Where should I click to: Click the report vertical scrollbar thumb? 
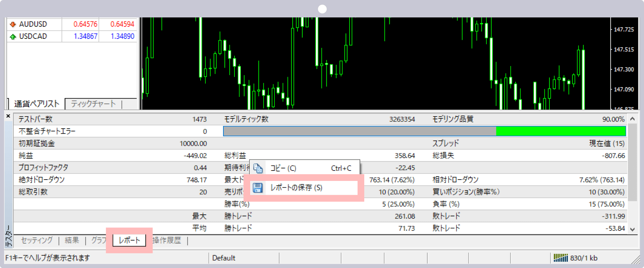tap(632, 162)
